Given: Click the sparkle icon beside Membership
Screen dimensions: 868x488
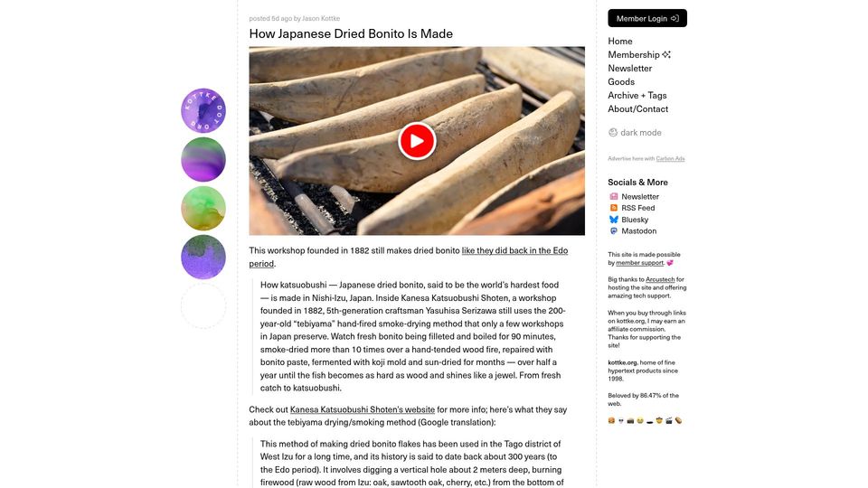Looking at the screenshot, I should click(666, 54).
